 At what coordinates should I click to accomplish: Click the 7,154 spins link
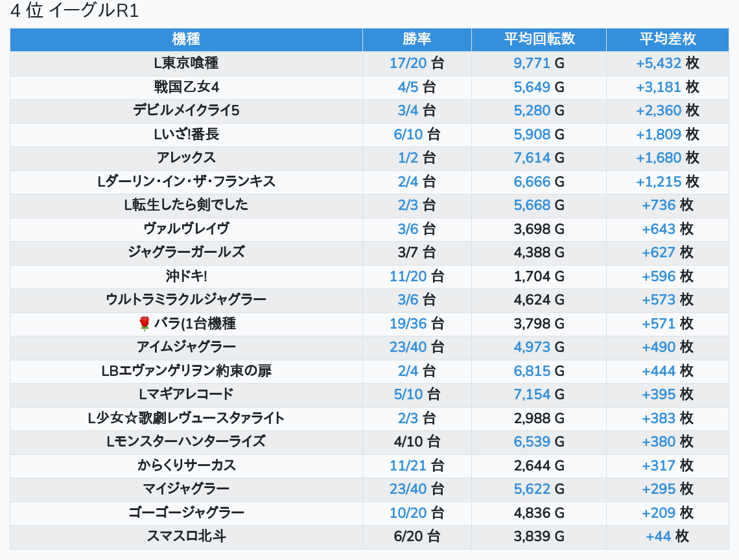click(532, 394)
